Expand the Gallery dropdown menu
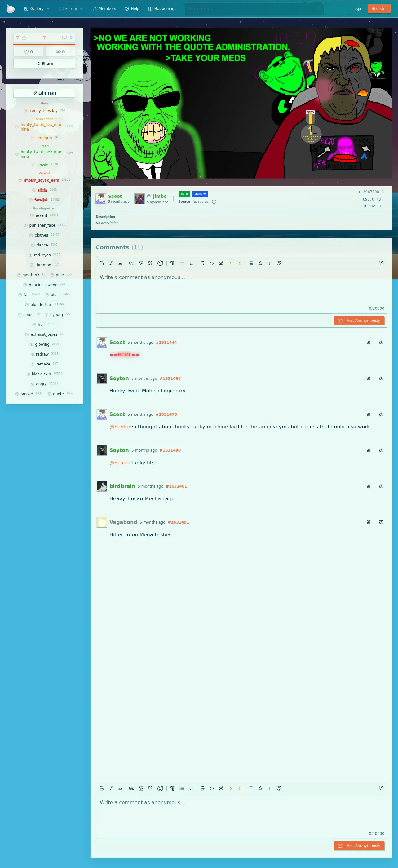This screenshot has width=398, height=868. (37, 9)
